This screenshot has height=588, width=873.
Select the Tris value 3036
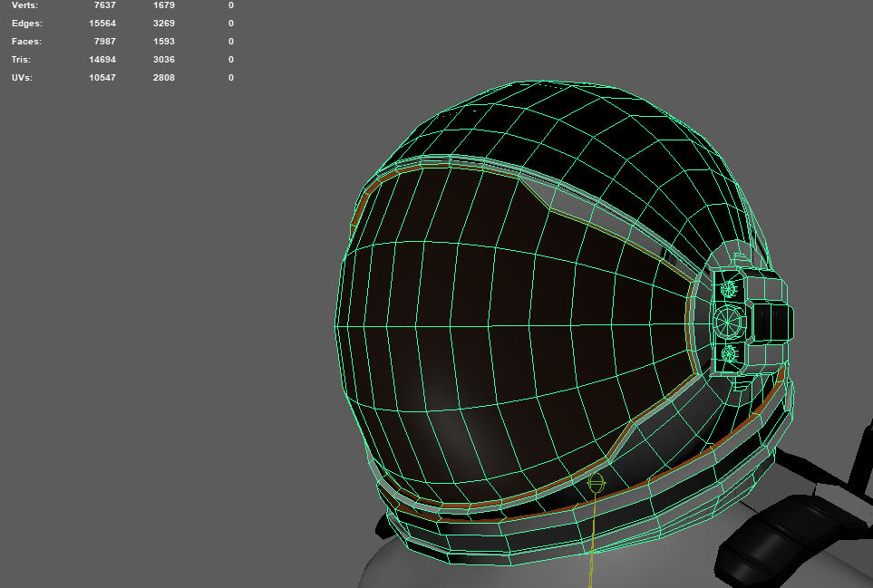pos(164,60)
